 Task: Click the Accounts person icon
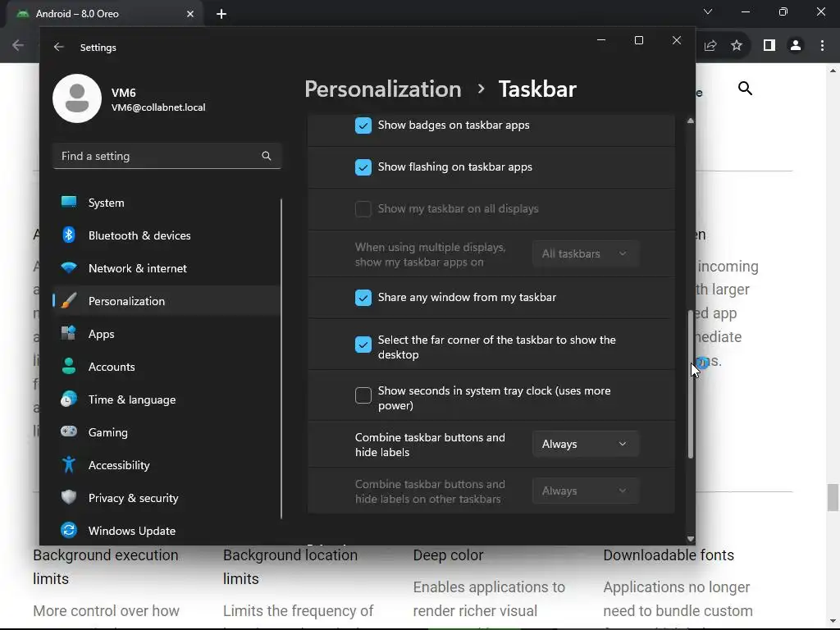tap(69, 367)
